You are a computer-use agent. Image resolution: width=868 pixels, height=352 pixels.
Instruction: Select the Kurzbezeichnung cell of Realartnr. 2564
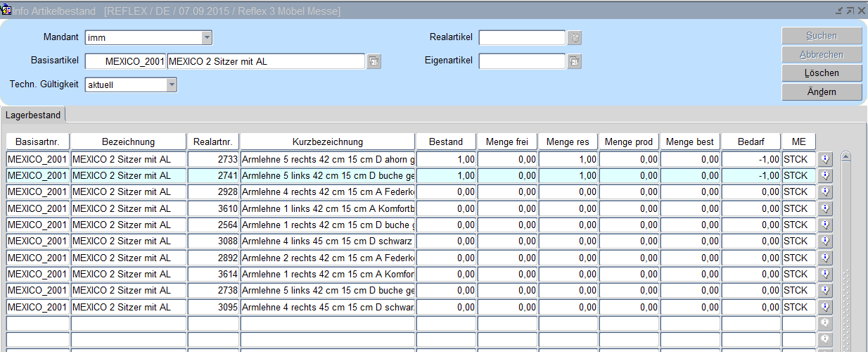(328, 225)
